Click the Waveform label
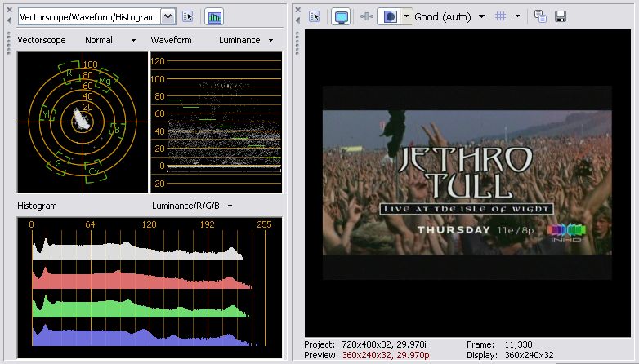This screenshot has width=639, height=364. point(171,40)
